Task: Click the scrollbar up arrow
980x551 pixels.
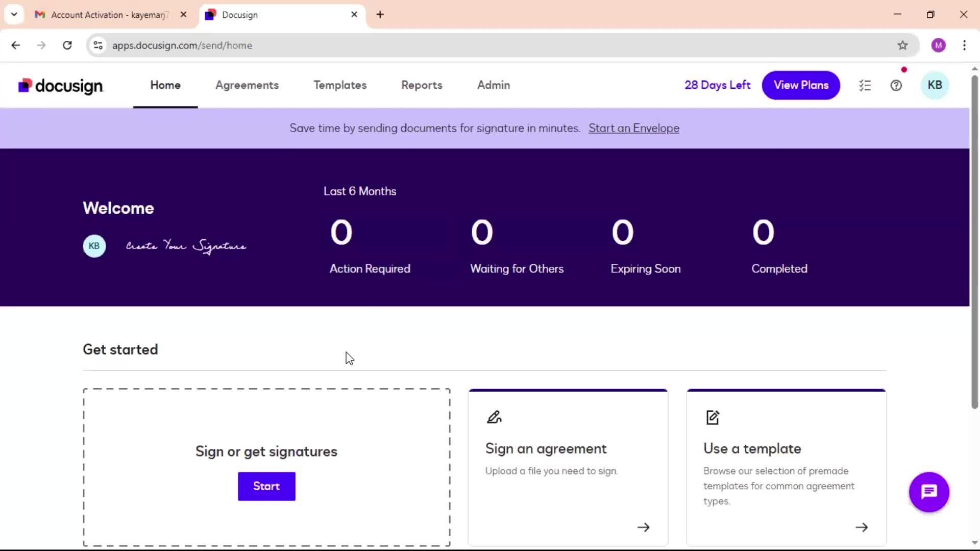Action: click(974, 68)
